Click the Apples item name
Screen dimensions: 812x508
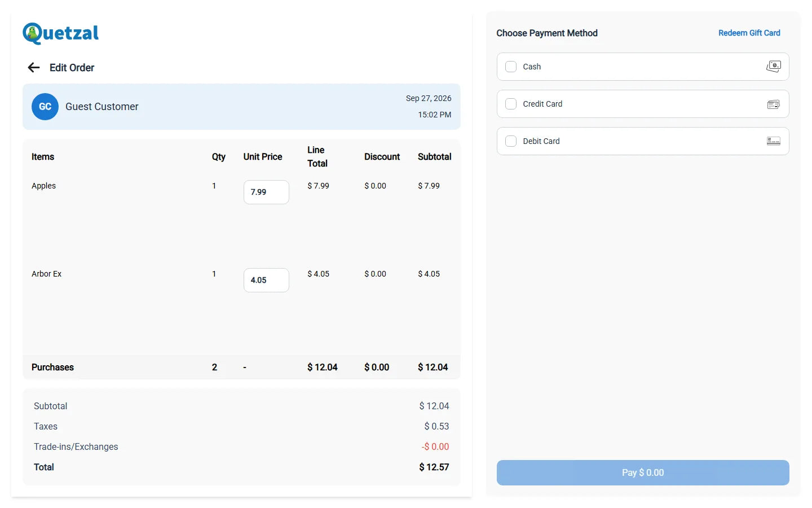click(43, 186)
